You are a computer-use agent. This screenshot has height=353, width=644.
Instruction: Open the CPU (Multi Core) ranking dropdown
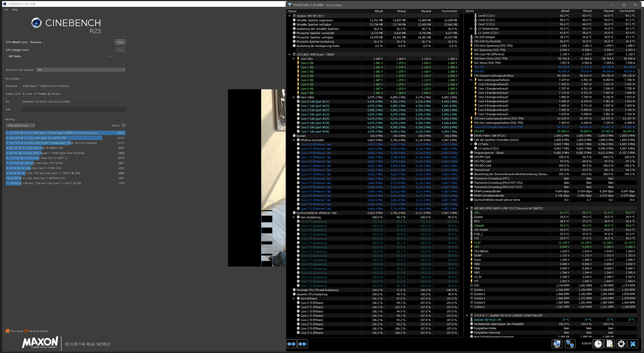tap(21, 125)
